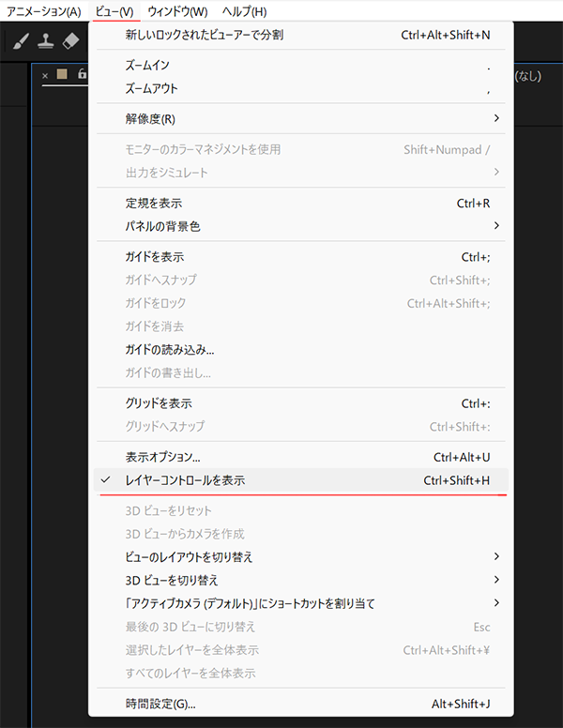The height and width of the screenshot is (728, 563).
Task: Click the tan panel color swatch
Action: coord(63,75)
